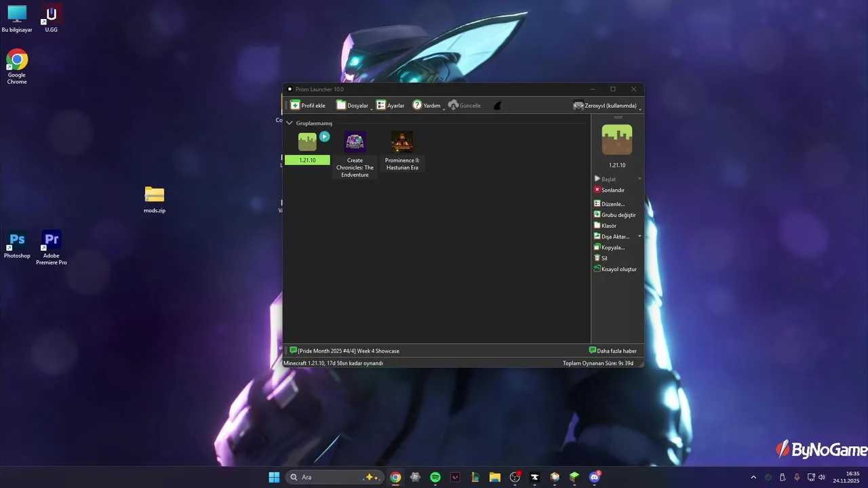Open the Dosyalar folders menu

click(x=354, y=106)
